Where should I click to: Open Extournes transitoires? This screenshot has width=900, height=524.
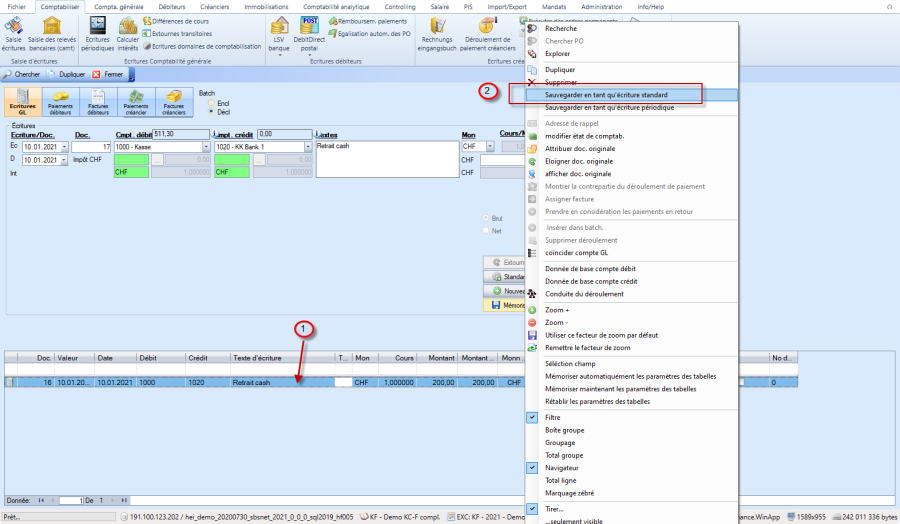[x=177, y=34]
